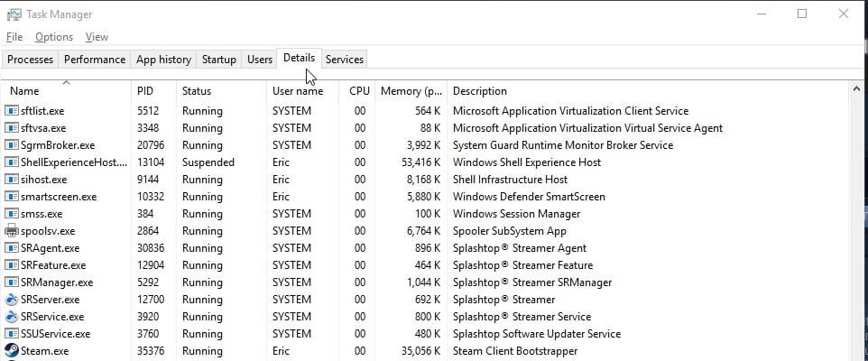Open the Startup tab
The image size is (868, 361).
(x=218, y=60)
